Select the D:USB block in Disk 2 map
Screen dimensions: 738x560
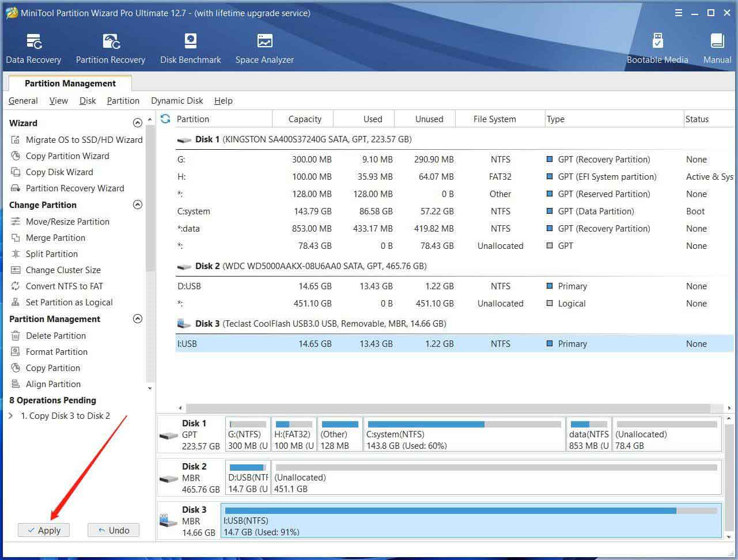248,478
